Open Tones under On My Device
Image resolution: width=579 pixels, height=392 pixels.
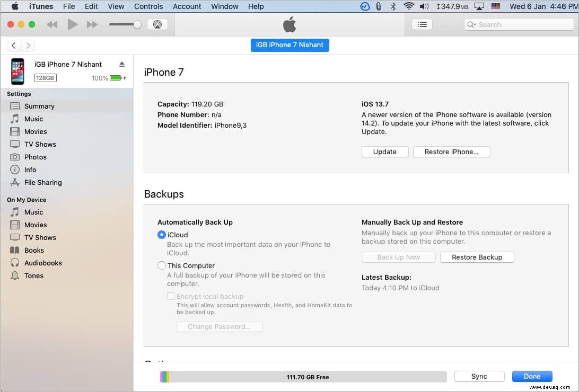pyautogui.click(x=67, y=276)
